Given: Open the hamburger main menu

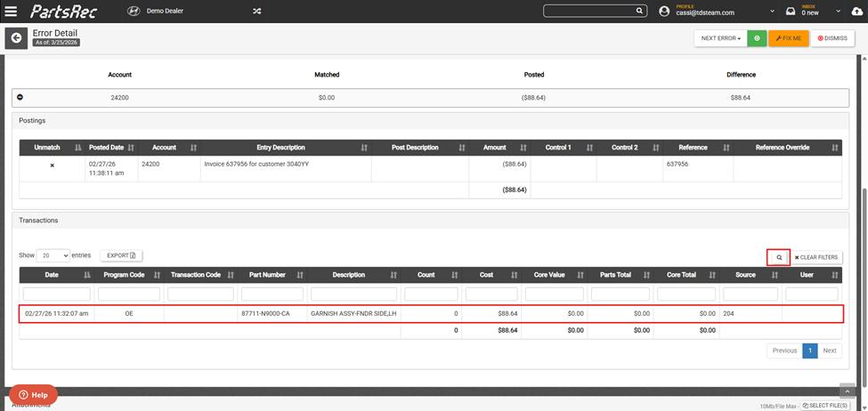Looking at the screenshot, I should pyautogui.click(x=11, y=11).
